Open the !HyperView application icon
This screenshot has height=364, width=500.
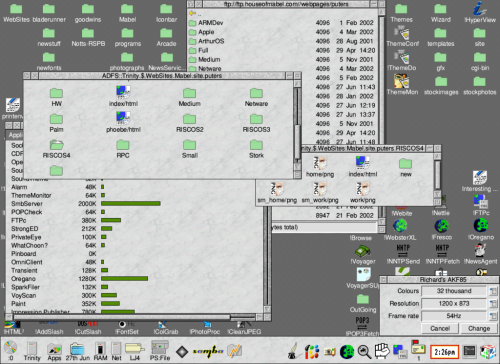click(x=480, y=12)
